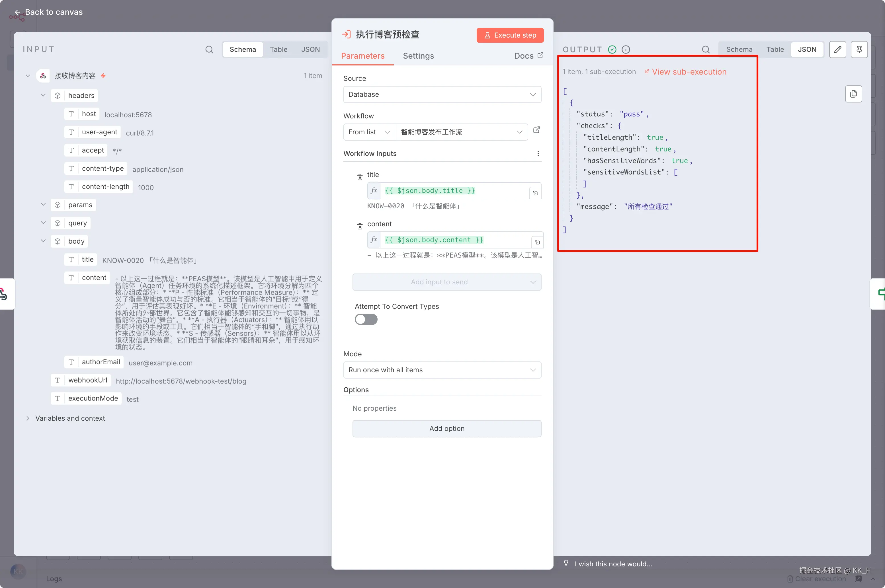Switch to the Settings tab
The image size is (885, 588).
pyautogui.click(x=418, y=56)
